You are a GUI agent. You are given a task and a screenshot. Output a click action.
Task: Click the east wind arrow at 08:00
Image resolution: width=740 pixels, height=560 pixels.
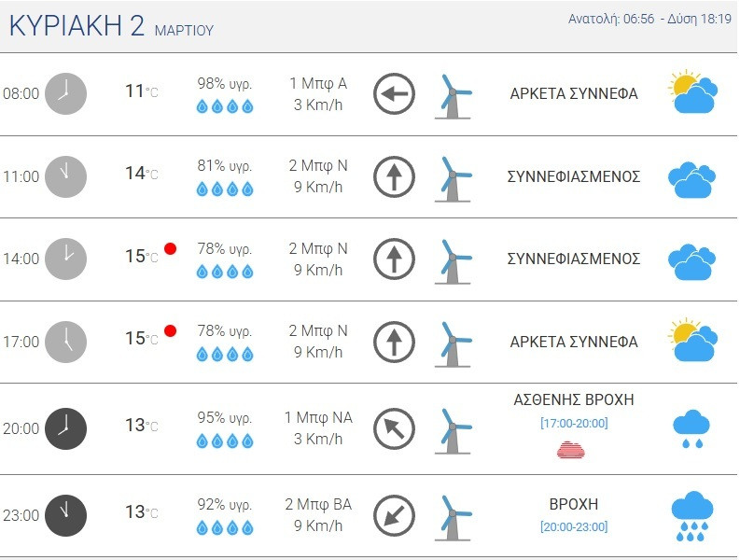click(394, 94)
